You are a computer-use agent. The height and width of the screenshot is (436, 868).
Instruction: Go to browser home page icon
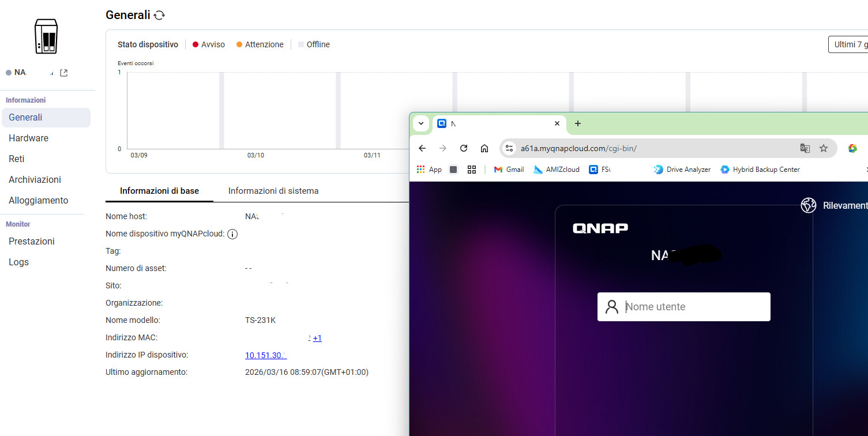(x=484, y=148)
